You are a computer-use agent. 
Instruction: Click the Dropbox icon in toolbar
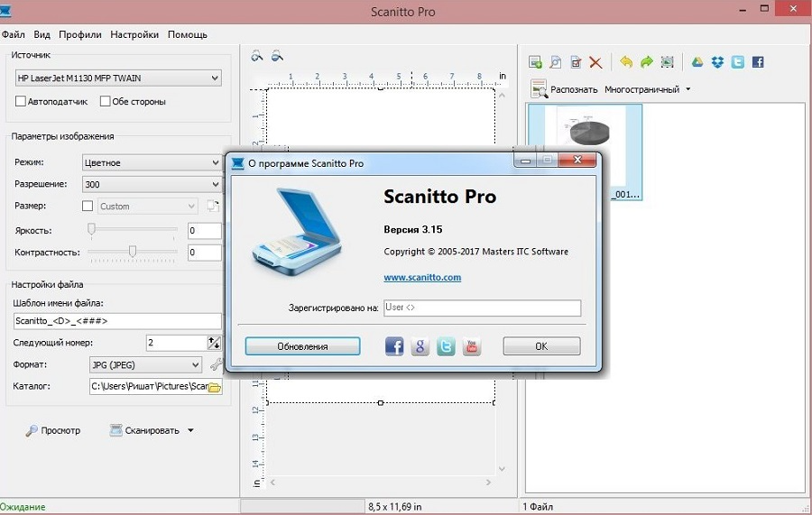(717, 62)
